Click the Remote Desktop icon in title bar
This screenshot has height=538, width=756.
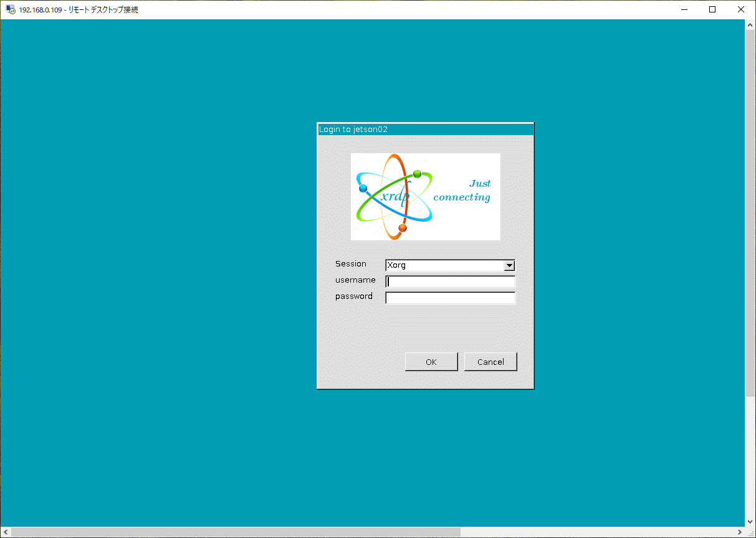11,10
